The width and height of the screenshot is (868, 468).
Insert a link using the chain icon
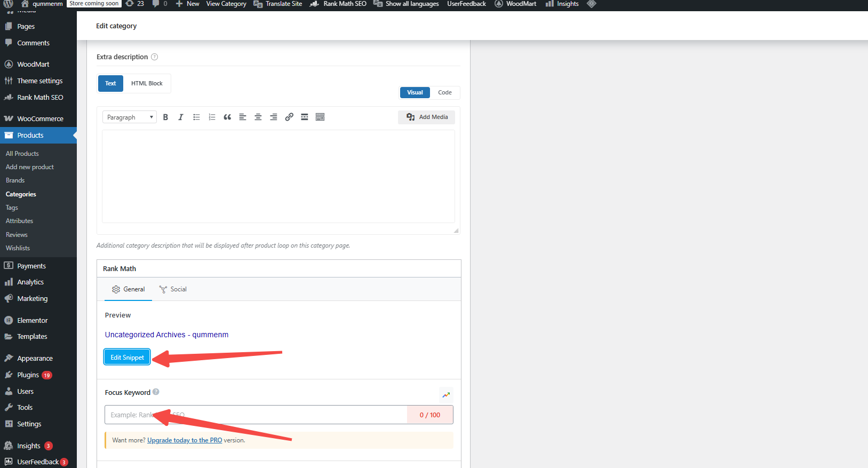pyautogui.click(x=289, y=117)
